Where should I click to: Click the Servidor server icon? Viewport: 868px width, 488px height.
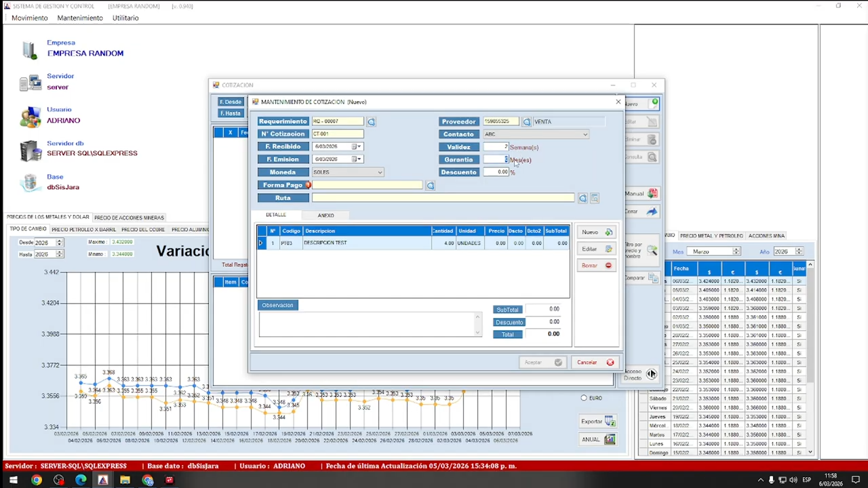[30, 83]
